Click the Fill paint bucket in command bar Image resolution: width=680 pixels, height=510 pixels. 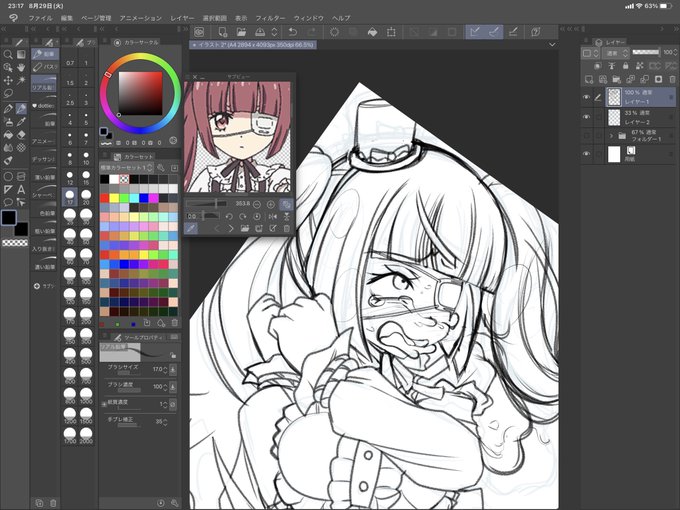(x=372, y=32)
